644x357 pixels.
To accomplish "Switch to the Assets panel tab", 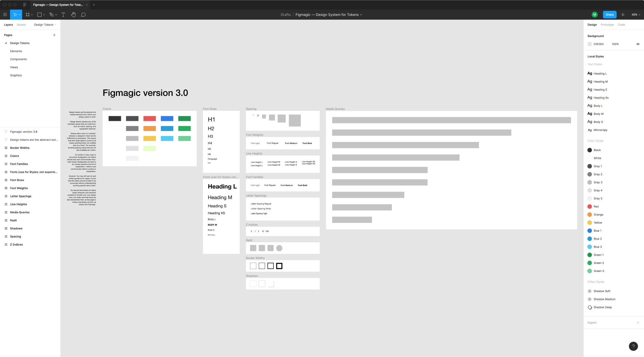I will pos(21,24).
